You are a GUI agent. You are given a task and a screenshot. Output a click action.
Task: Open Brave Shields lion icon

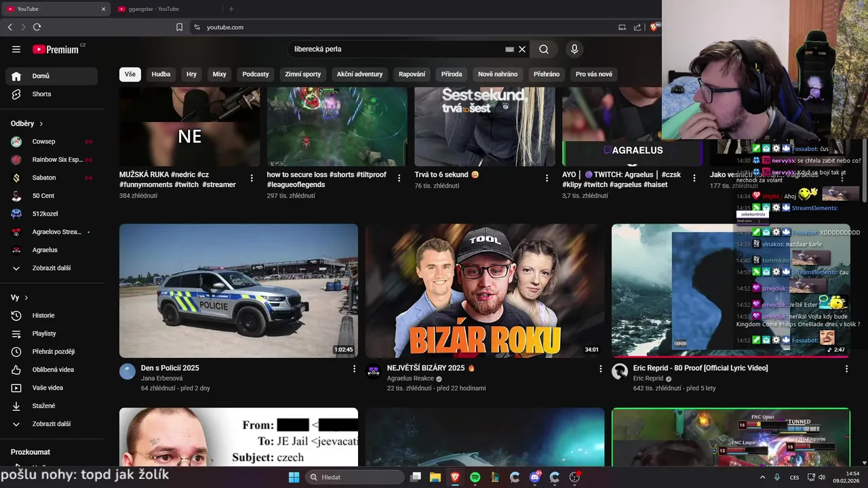point(654,27)
